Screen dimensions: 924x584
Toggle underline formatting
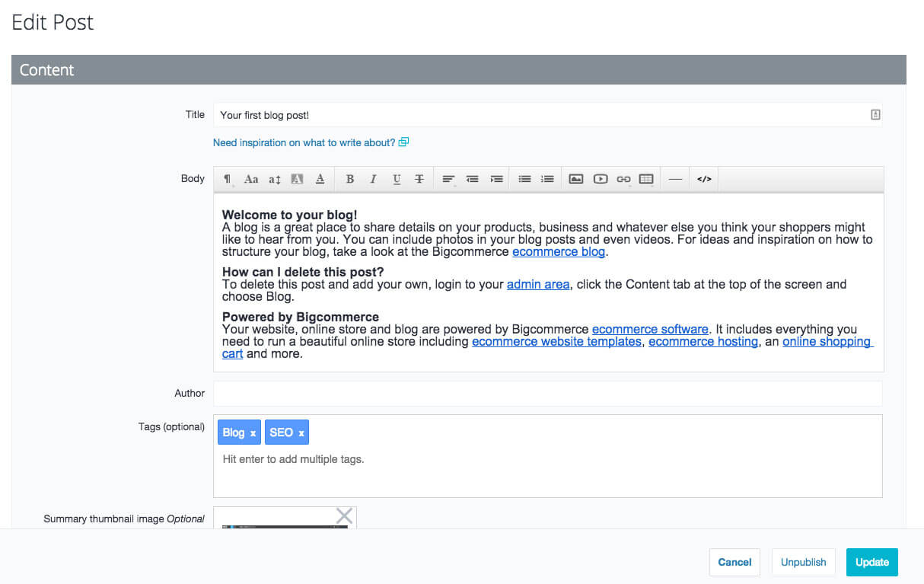397,179
